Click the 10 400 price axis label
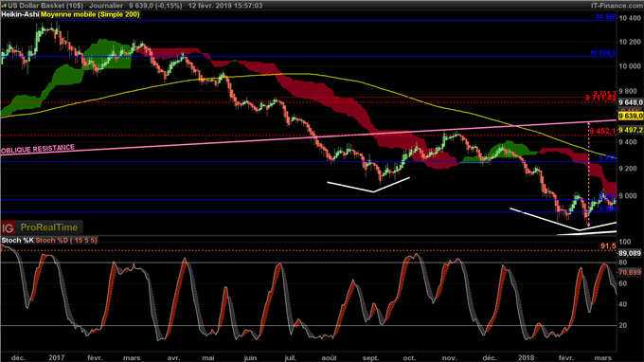644x362 pixels. (630, 18)
